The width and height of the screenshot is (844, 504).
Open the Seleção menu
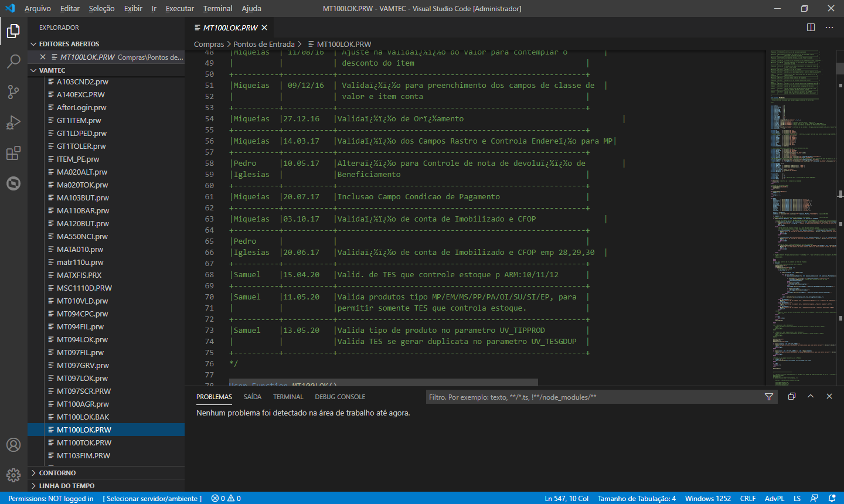pos(101,8)
